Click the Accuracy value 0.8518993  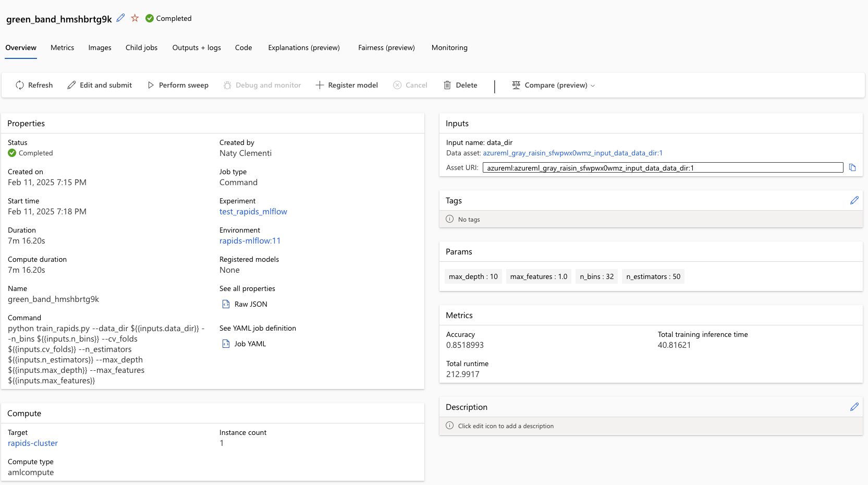(465, 345)
